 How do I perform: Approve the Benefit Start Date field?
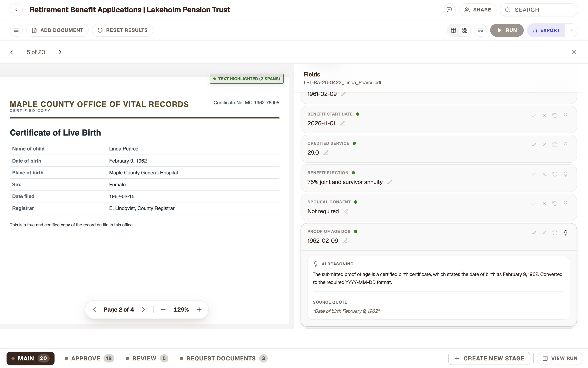click(533, 115)
